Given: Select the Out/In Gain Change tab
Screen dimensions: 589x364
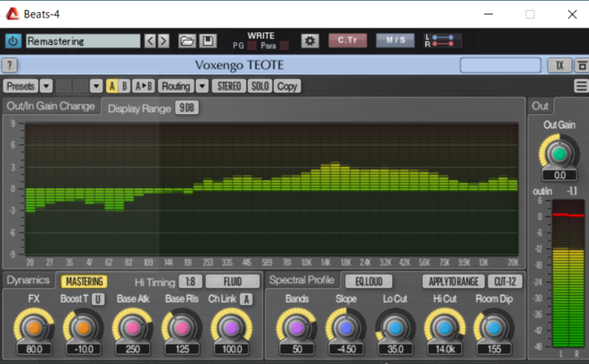Looking at the screenshot, I should tap(51, 107).
